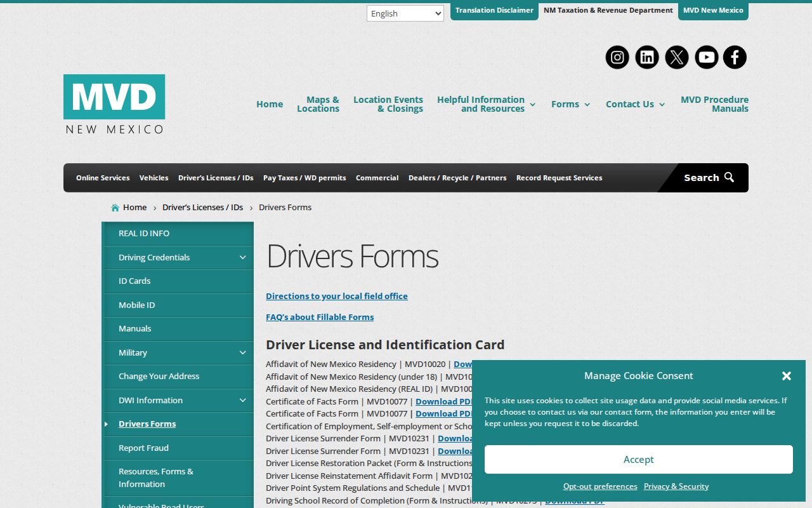Open Opt-out preferences link
Image resolution: width=812 pixels, height=508 pixels.
point(600,486)
